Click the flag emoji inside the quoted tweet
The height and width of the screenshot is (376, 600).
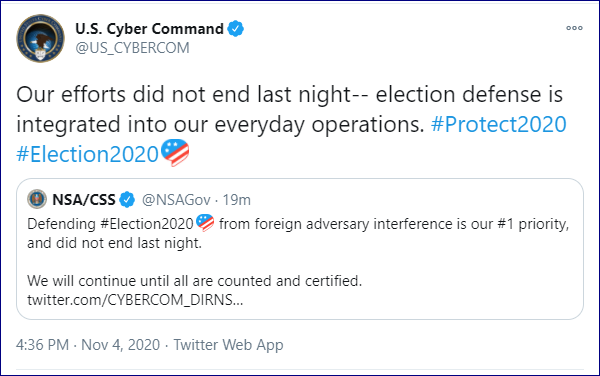tap(205, 223)
